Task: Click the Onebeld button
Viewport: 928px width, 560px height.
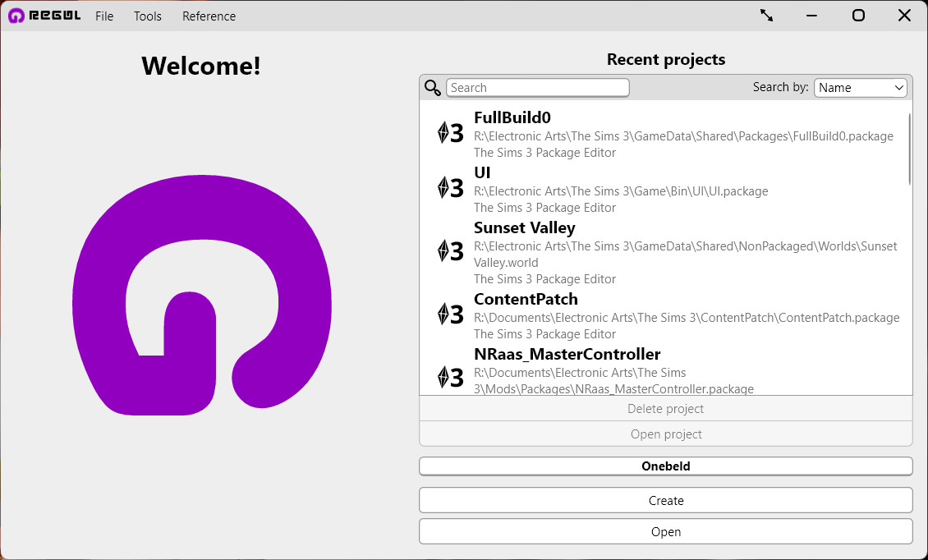Action: [666, 466]
